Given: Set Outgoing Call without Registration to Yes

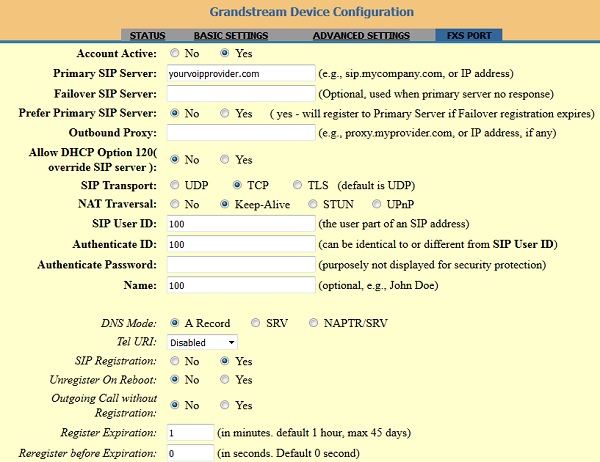Looking at the screenshot, I should [x=225, y=405].
